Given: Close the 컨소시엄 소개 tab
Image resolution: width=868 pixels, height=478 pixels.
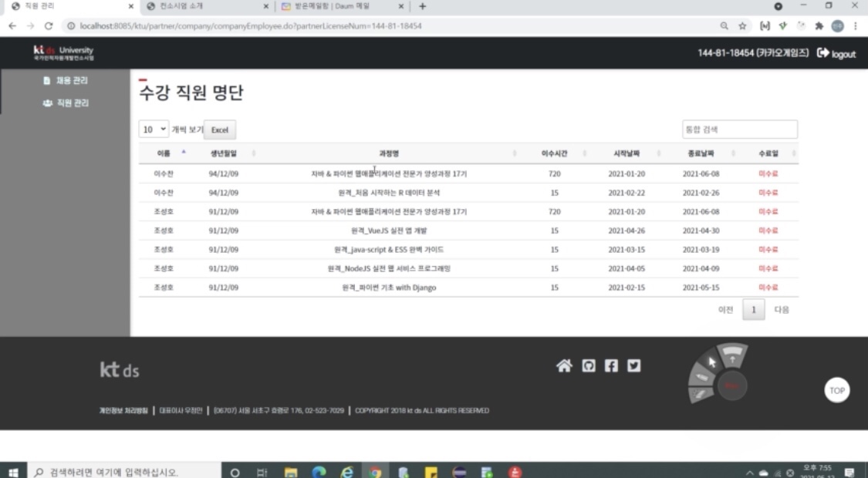Looking at the screenshot, I should (265, 7).
